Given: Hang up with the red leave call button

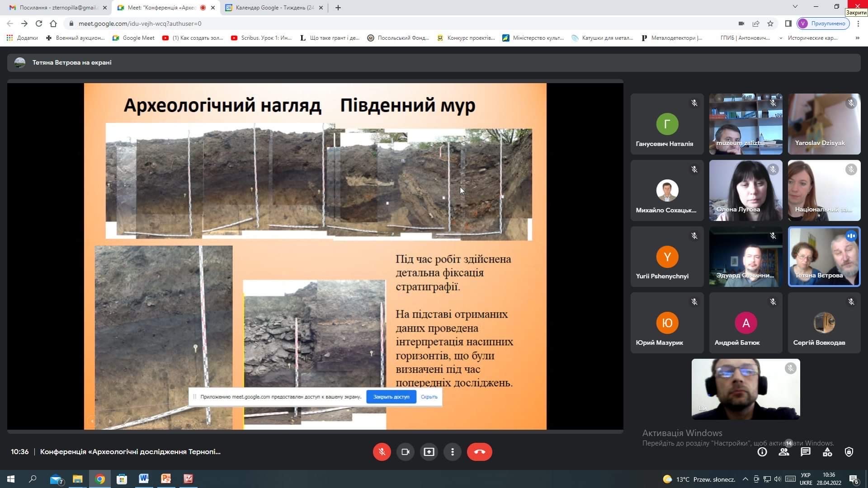Looking at the screenshot, I should [479, 452].
